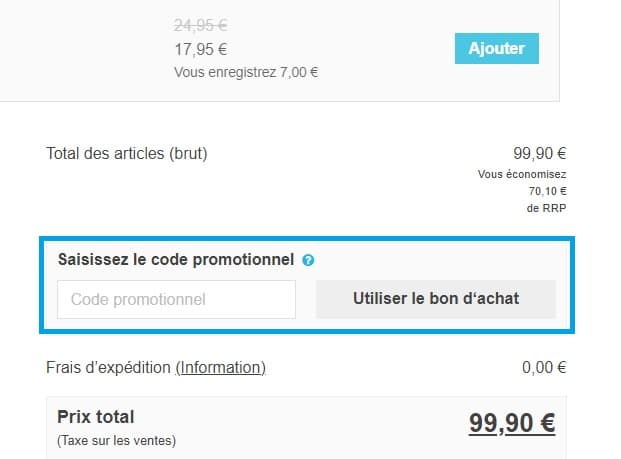621x459 pixels.
Task: Focus the Code promotionnel input field
Action: click(x=177, y=299)
